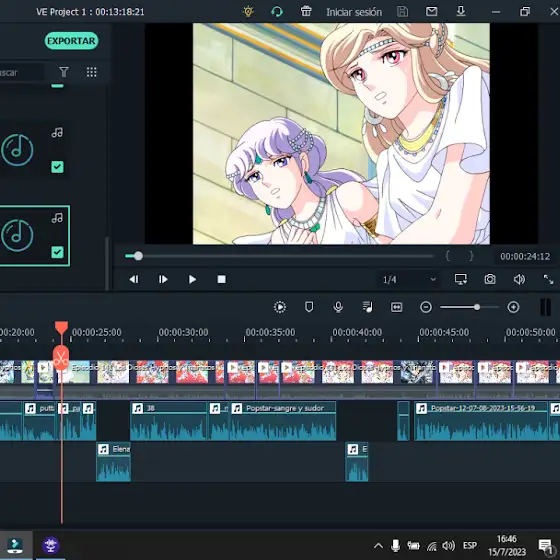
Task: Open the lightbulb tips icon
Action: pyautogui.click(x=248, y=12)
